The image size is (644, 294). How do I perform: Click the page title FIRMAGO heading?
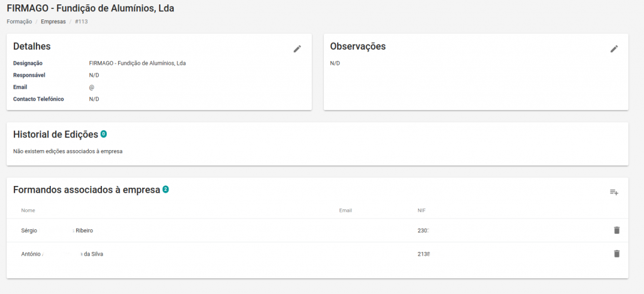pos(91,8)
